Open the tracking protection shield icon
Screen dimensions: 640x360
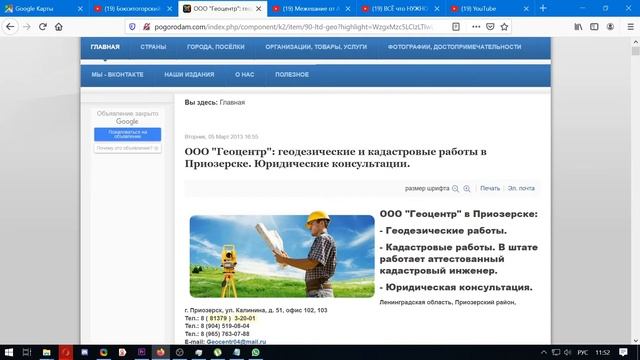pos(132,27)
